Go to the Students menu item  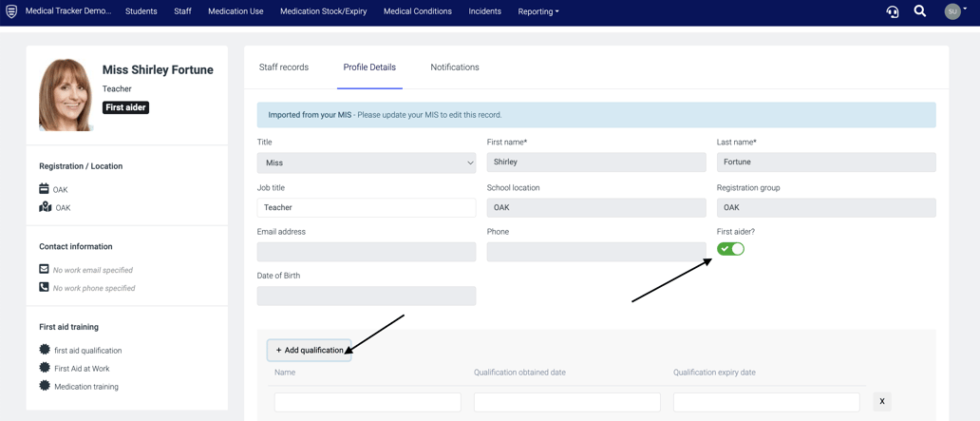coord(141,11)
